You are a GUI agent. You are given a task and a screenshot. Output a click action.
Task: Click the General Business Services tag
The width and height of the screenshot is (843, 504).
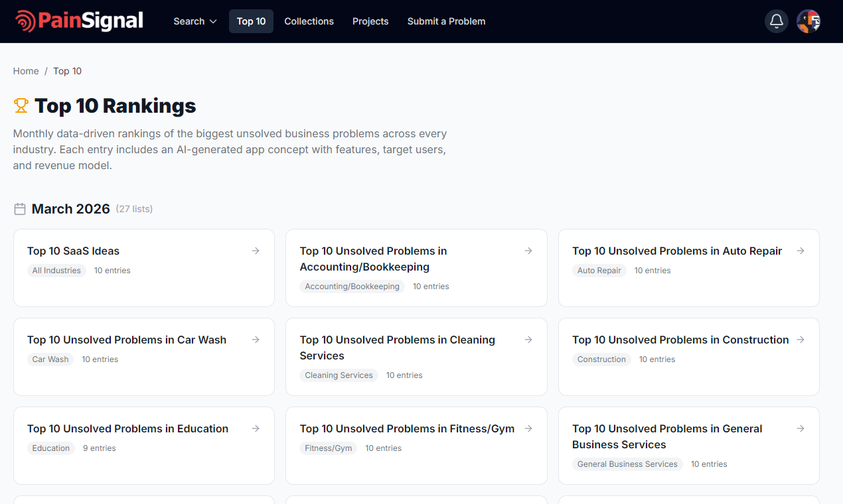point(627,464)
